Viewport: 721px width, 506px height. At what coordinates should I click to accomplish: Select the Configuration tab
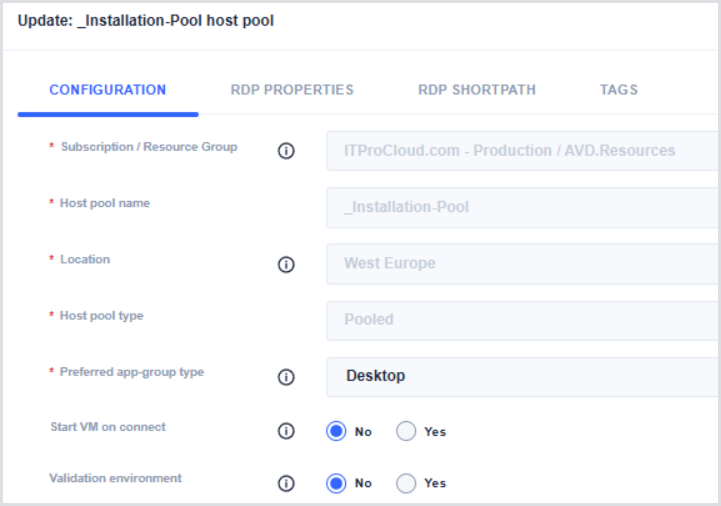pyautogui.click(x=108, y=90)
